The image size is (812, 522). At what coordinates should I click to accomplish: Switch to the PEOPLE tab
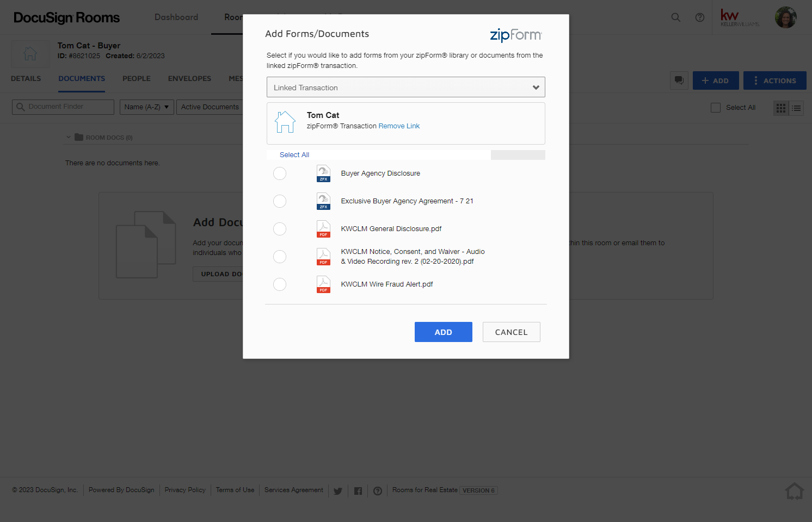[137, 78]
